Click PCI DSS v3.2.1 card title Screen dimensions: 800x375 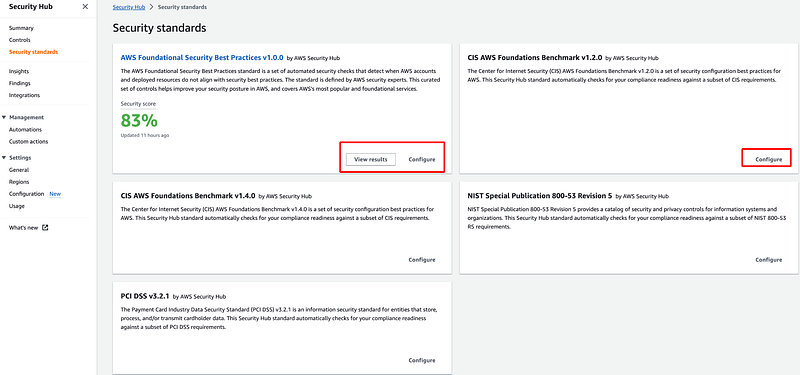145,296
